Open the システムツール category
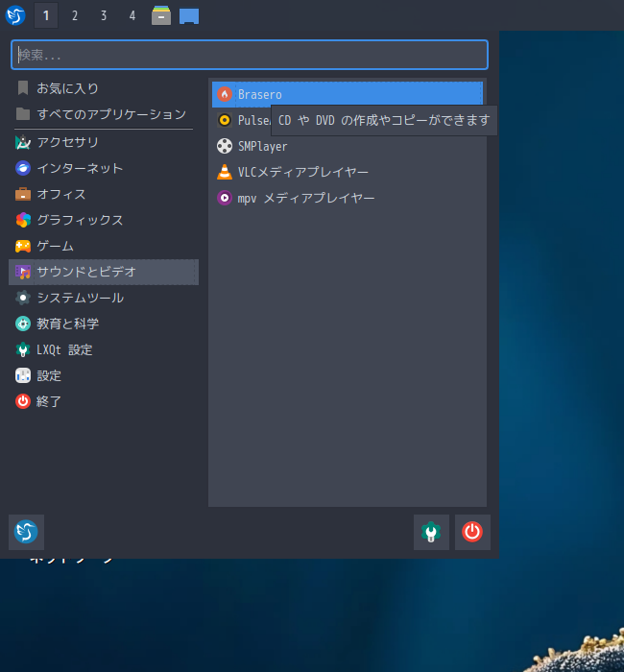Screen dimensions: 624x672 point(104,298)
